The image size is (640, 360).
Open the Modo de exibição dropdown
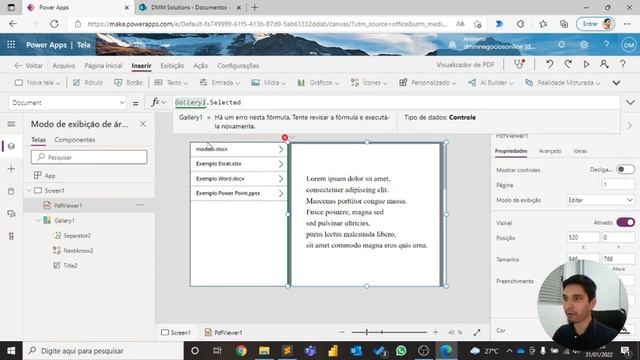(600, 200)
